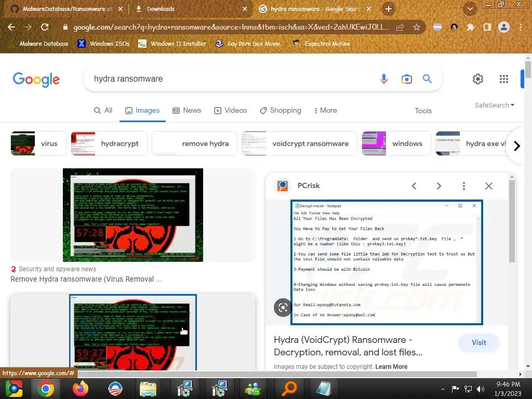The height and width of the screenshot is (399, 532).
Task: Open Firefox from the taskbar
Action: point(81,389)
